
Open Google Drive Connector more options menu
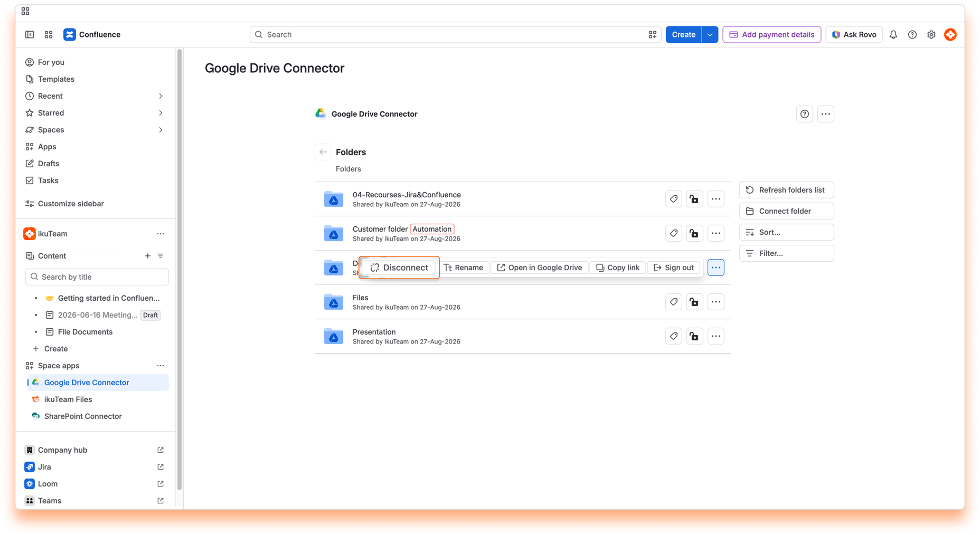[826, 114]
